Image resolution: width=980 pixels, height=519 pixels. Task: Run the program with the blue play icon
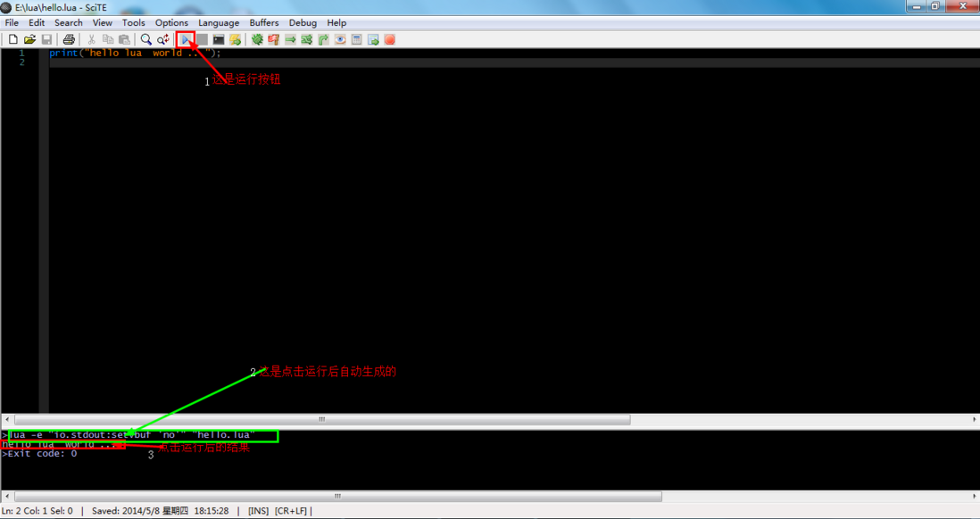(x=186, y=39)
